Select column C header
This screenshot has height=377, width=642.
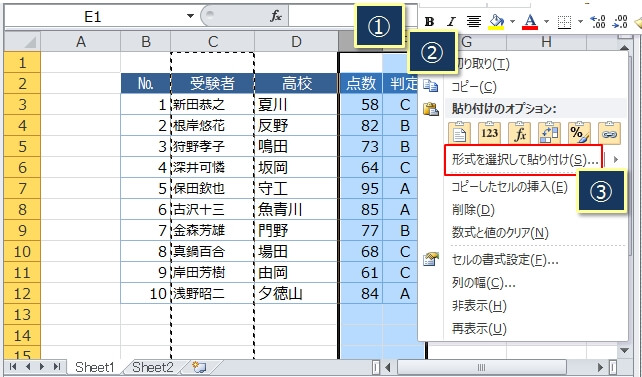(212, 41)
